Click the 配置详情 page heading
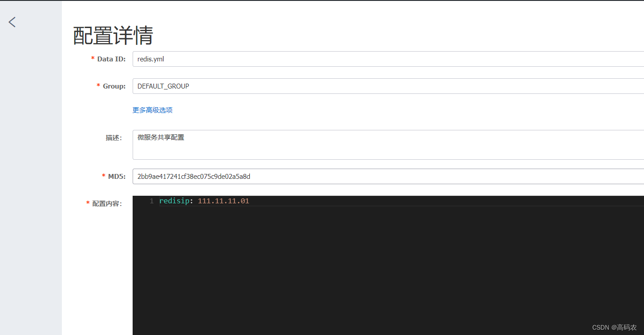This screenshot has width=644, height=335. click(113, 36)
